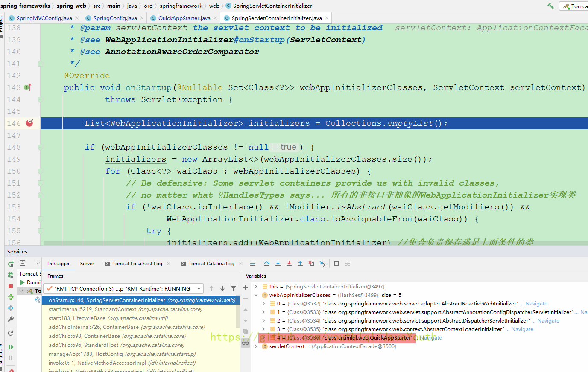This screenshot has height=372, width=588.
Task: Toggle code folding marker at line 148
Action: [40, 147]
